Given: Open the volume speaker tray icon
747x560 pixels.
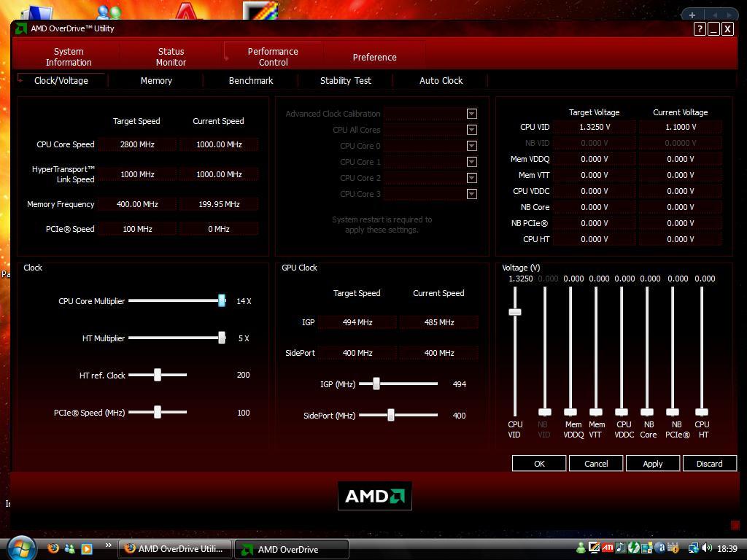Looking at the screenshot, I should [x=707, y=548].
